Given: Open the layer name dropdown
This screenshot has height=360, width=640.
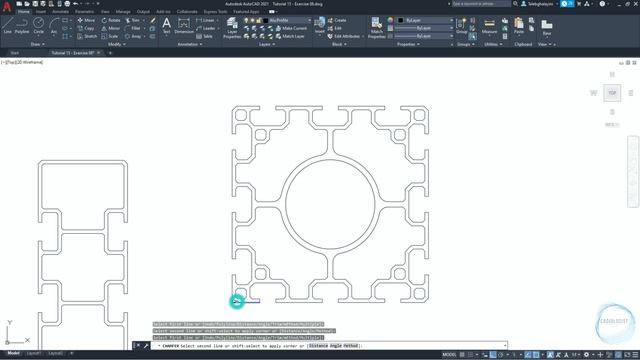Looking at the screenshot, I should coord(309,20).
